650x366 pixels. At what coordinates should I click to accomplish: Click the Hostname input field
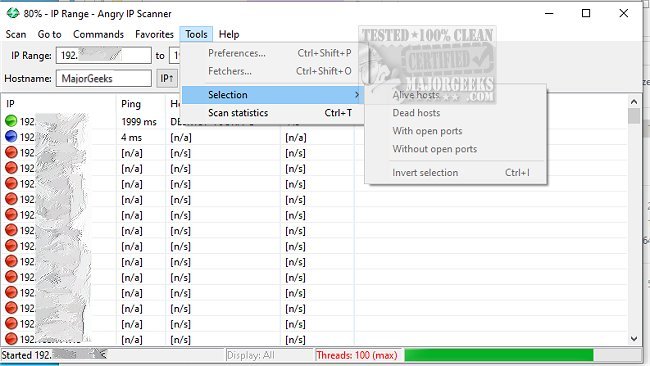coord(104,78)
